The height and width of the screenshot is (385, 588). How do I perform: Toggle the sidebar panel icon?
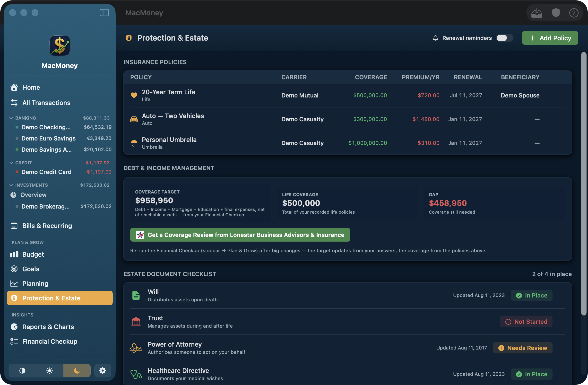[104, 12]
